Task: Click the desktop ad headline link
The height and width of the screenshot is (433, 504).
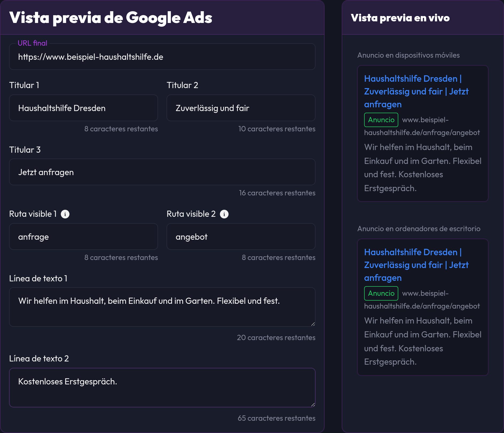Action: click(x=416, y=265)
